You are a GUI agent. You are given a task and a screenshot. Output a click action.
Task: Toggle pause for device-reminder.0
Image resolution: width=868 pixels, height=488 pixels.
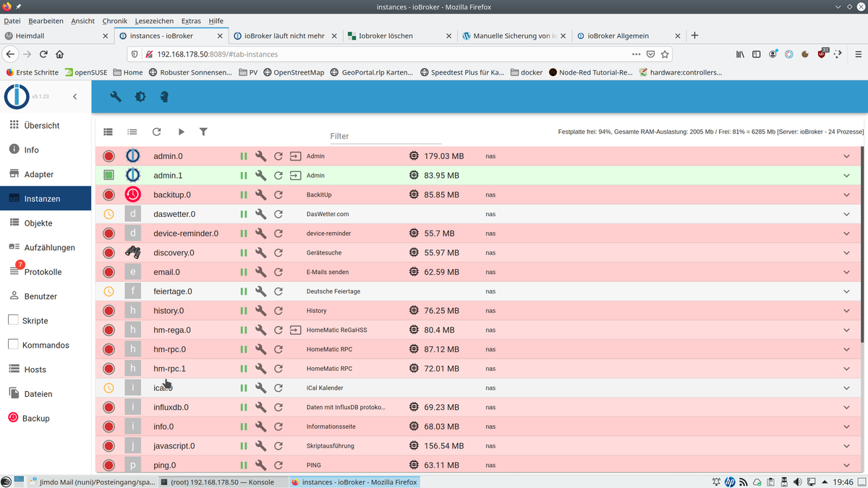pos(244,234)
